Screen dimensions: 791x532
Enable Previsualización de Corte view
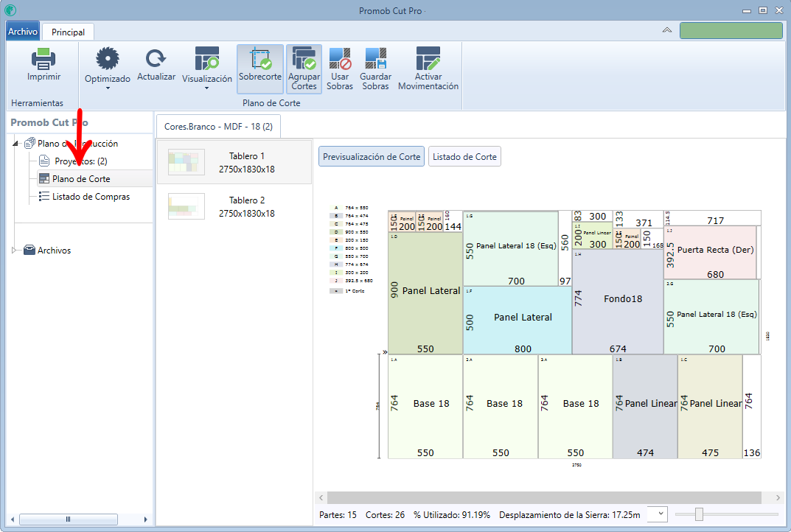(x=372, y=157)
